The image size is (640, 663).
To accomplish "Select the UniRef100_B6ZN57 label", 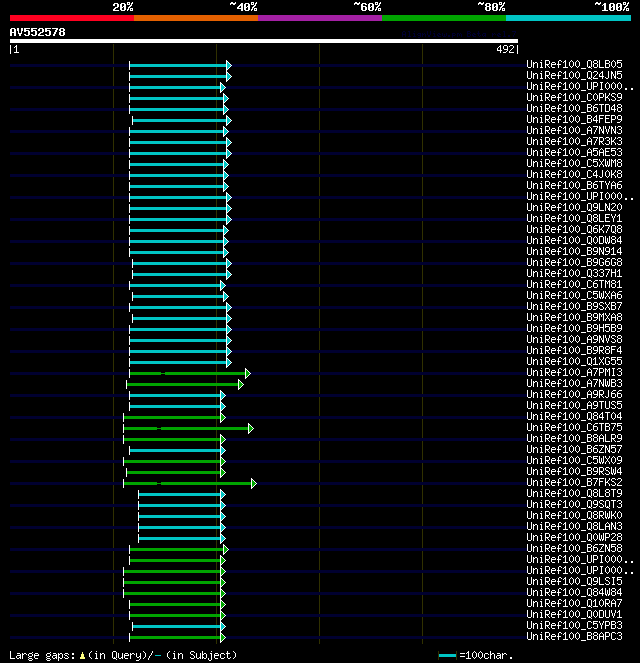I will (x=574, y=449).
